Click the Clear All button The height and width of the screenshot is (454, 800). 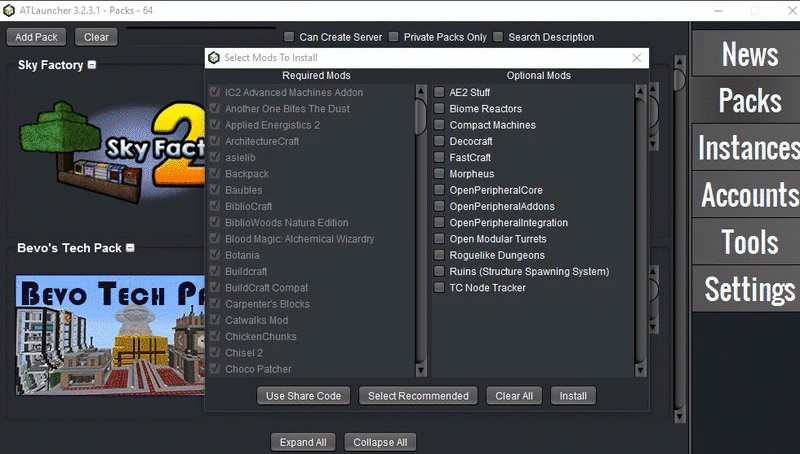click(x=514, y=396)
